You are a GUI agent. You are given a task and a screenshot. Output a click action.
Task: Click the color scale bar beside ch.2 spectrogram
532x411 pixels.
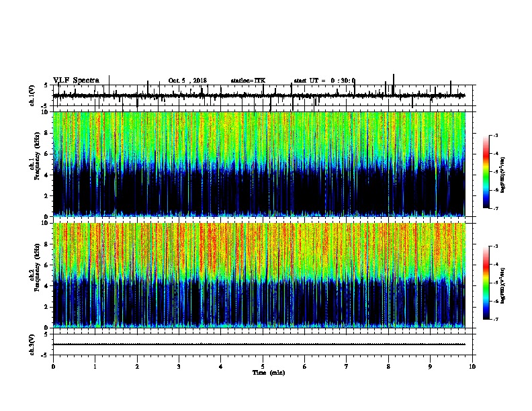click(x=486, y=283)
